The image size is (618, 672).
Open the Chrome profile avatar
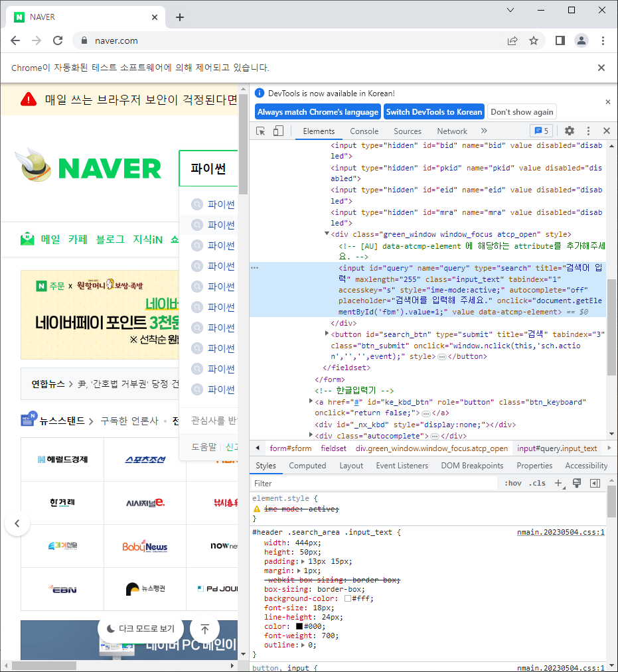pos(581,40)
